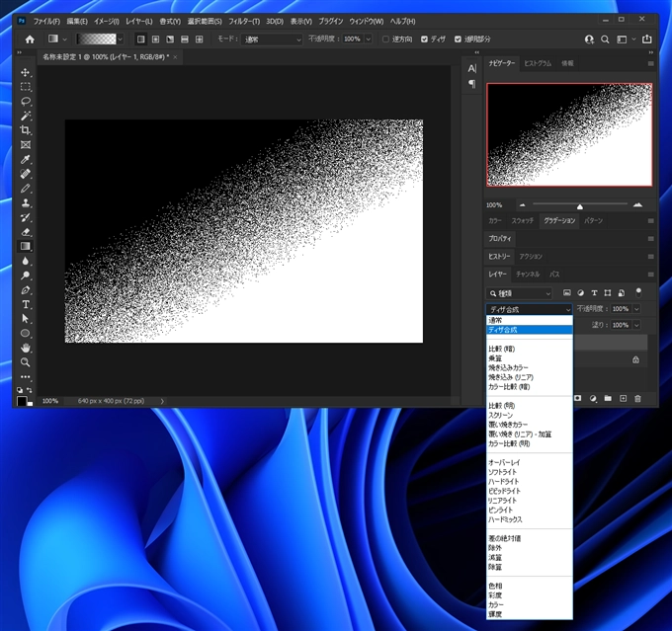The height and width of the screenshot is (631, 672).
Task: Select the Crop tool
Action: pos(26,130)
